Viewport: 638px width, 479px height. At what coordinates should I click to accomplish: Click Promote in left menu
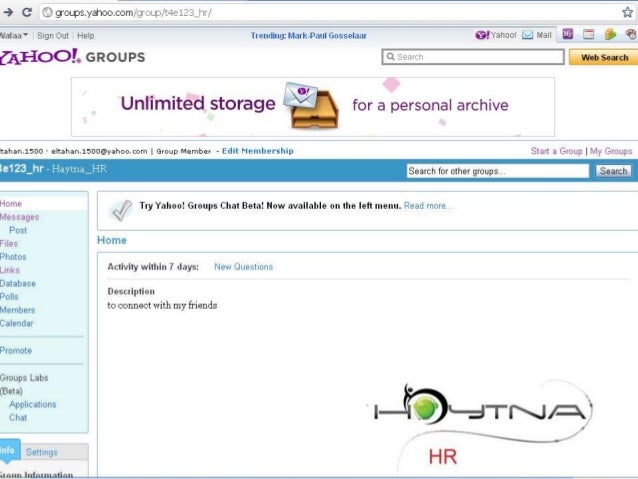(x=16, y=350)
